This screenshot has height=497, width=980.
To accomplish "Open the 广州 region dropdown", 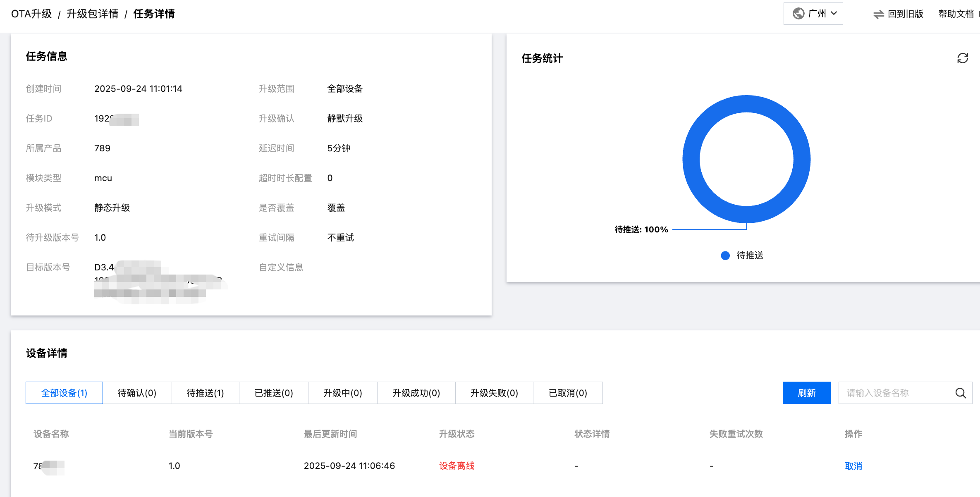I will coord(813,14).
